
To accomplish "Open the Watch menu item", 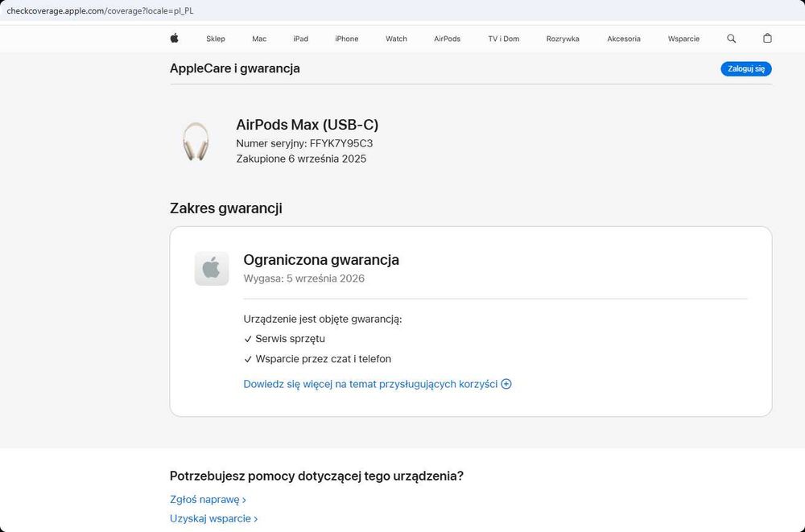I will [x=396, y=39].
